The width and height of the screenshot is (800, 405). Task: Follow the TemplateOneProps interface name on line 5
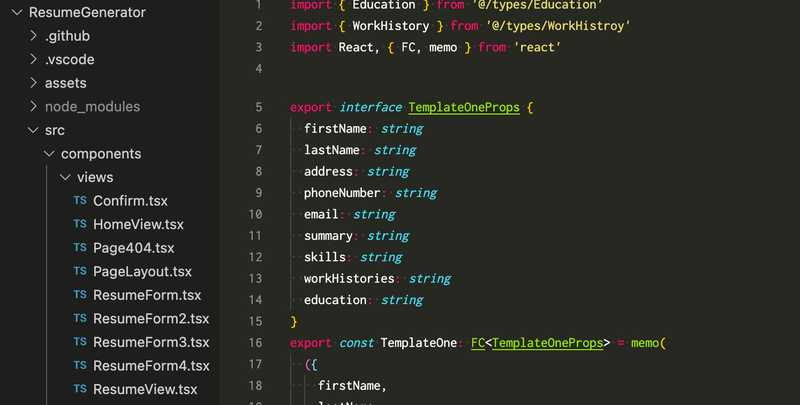coord(464,107)
